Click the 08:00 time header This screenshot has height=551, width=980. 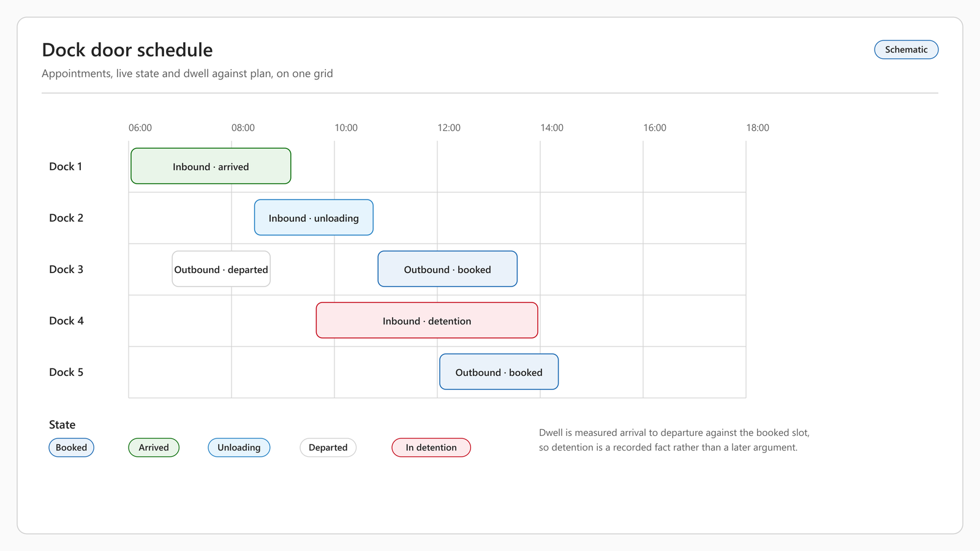(243, 128)
